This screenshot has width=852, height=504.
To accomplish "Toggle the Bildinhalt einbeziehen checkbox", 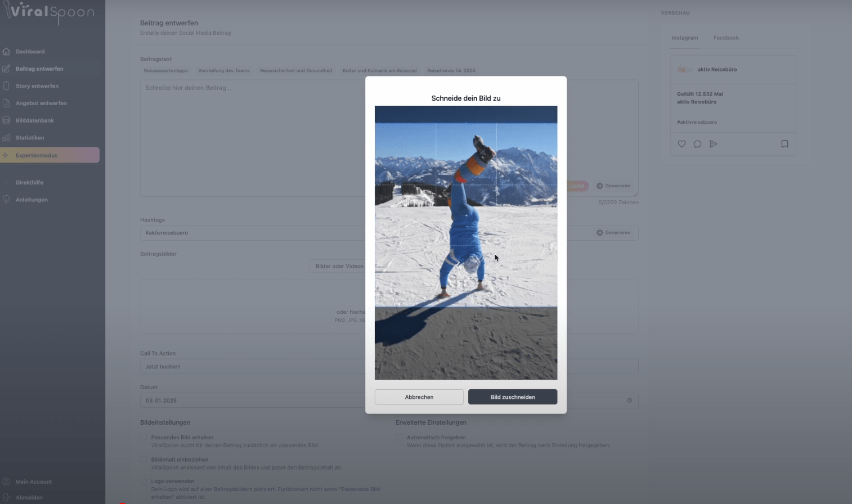I will click(144, 460).
